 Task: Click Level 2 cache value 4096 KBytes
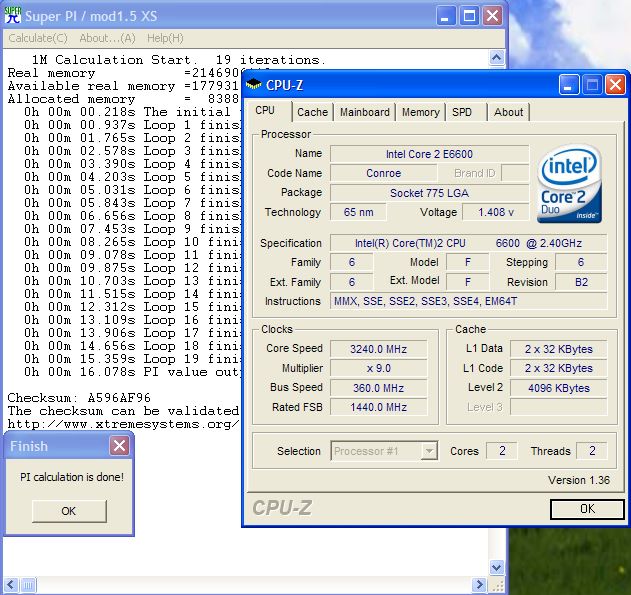(x=558, y=388)
